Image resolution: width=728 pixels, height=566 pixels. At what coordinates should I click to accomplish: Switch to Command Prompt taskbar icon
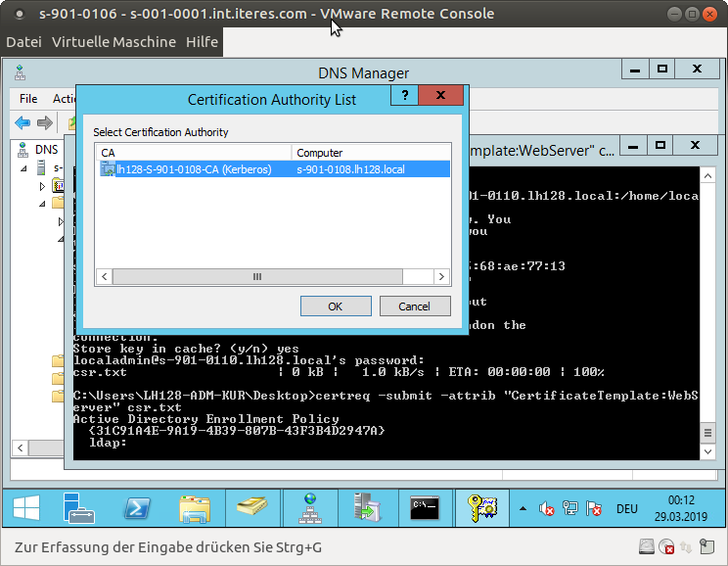click(x=425, y=508)
